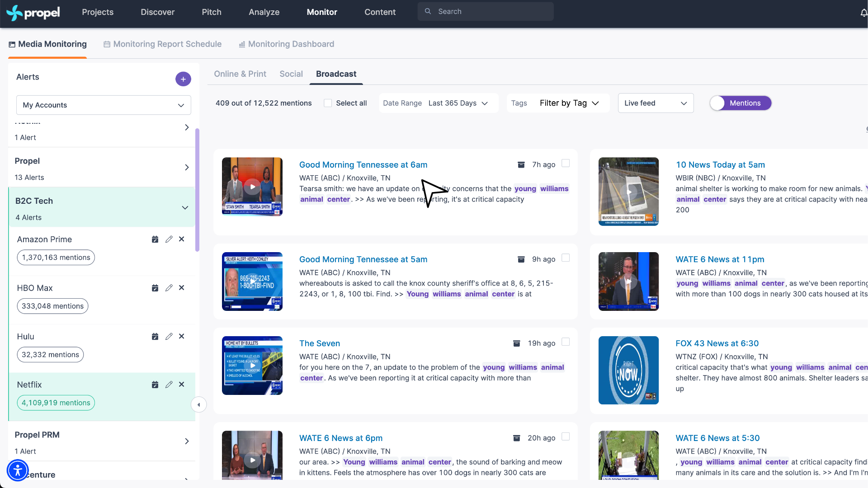Open the Projects menu
Screen dimensions: 868x488
[98, 12]
